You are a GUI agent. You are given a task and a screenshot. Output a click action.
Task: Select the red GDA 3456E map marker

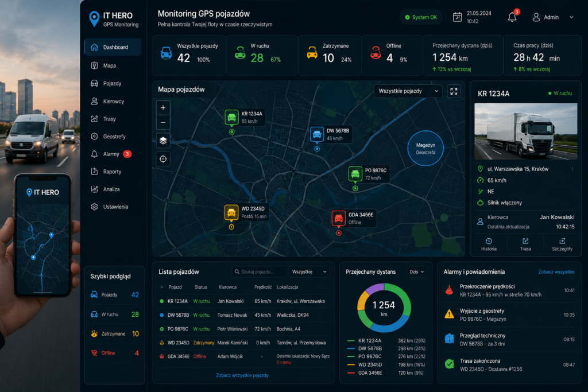(338, 218)
